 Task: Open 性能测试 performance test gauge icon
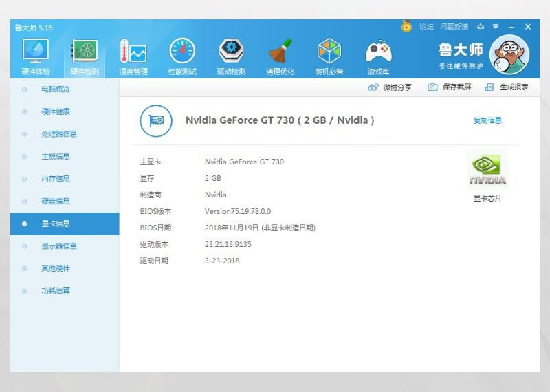pyautogui.click(x=182, y=52)
